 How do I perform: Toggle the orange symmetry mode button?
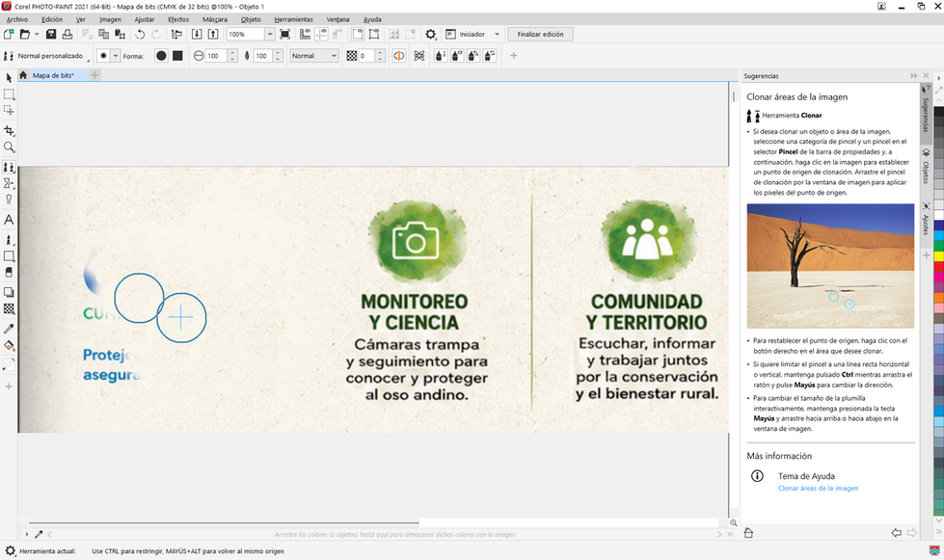coord(398,56)
